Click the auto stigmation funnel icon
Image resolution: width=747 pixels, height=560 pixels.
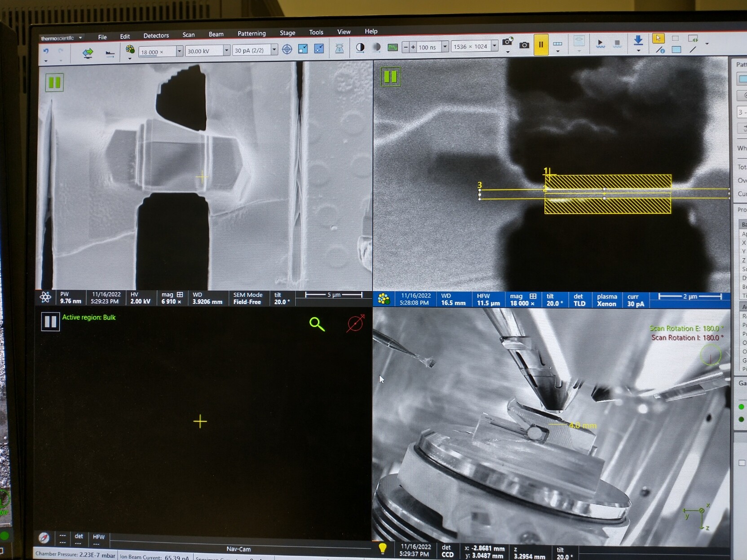[339, 48]
